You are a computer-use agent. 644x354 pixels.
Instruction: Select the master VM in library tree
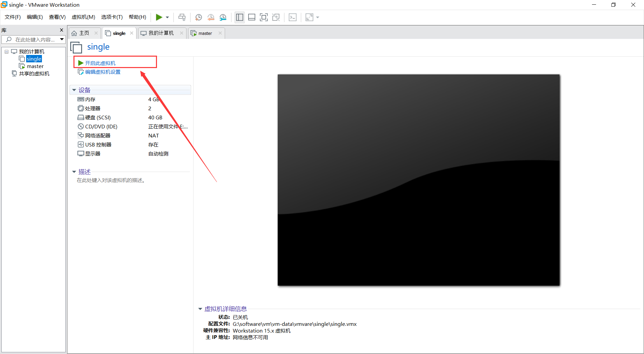pyautogui.click(x=35, y=66)
